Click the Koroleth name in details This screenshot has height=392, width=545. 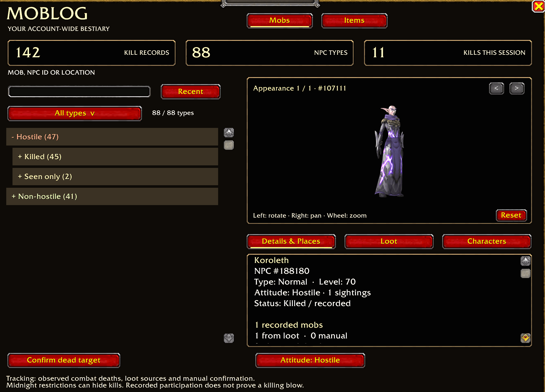click(272, 260)
